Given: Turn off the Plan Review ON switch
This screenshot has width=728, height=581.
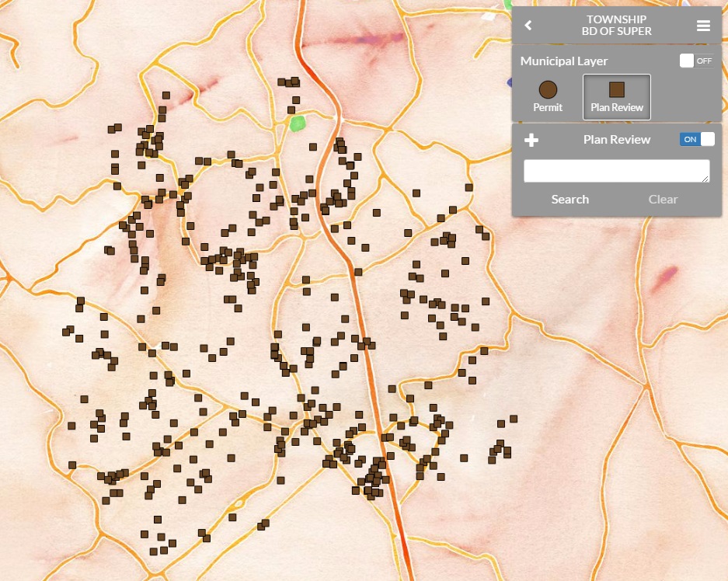Looking at the screenshot, I should click(x=697, y=139).
